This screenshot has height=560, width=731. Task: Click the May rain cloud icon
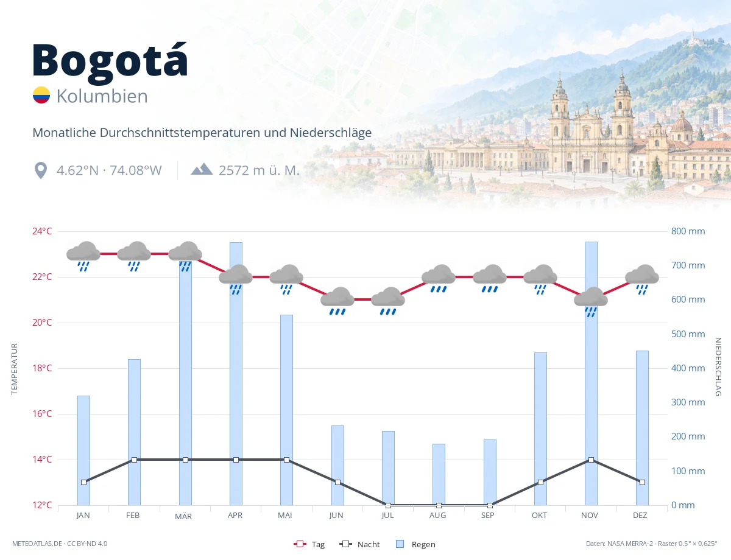point(286,279)
